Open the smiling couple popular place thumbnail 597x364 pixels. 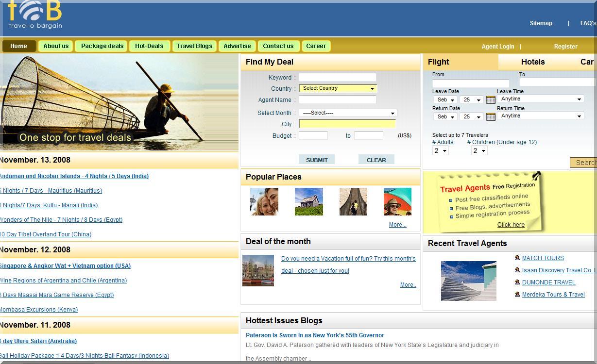(264, 201)
